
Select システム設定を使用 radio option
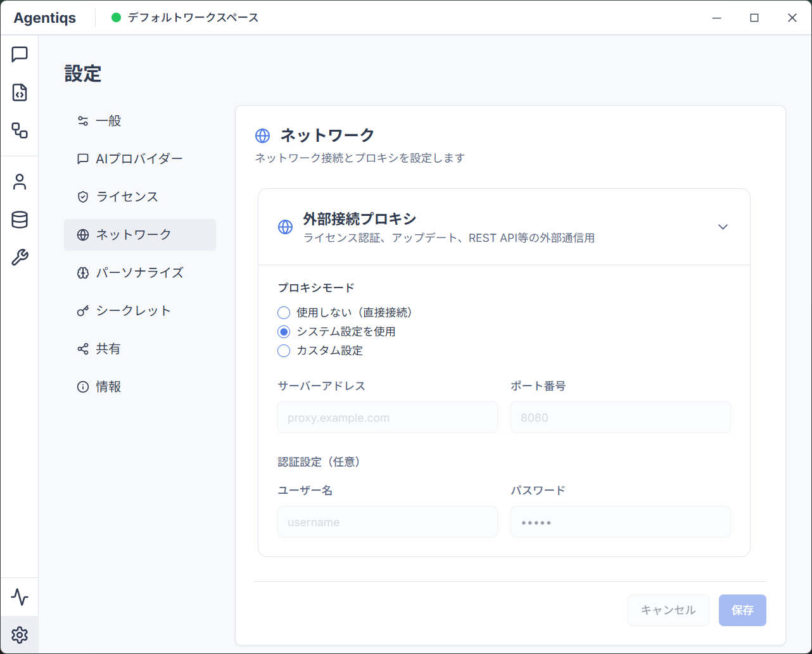284,332
